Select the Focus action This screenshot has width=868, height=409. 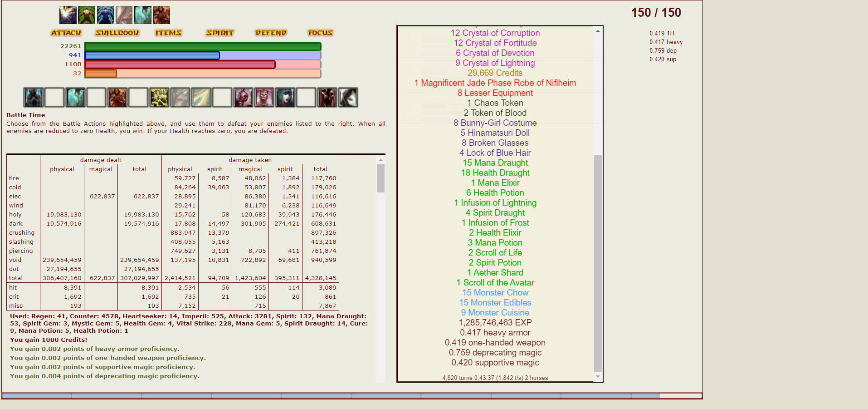tap(320, 33)
